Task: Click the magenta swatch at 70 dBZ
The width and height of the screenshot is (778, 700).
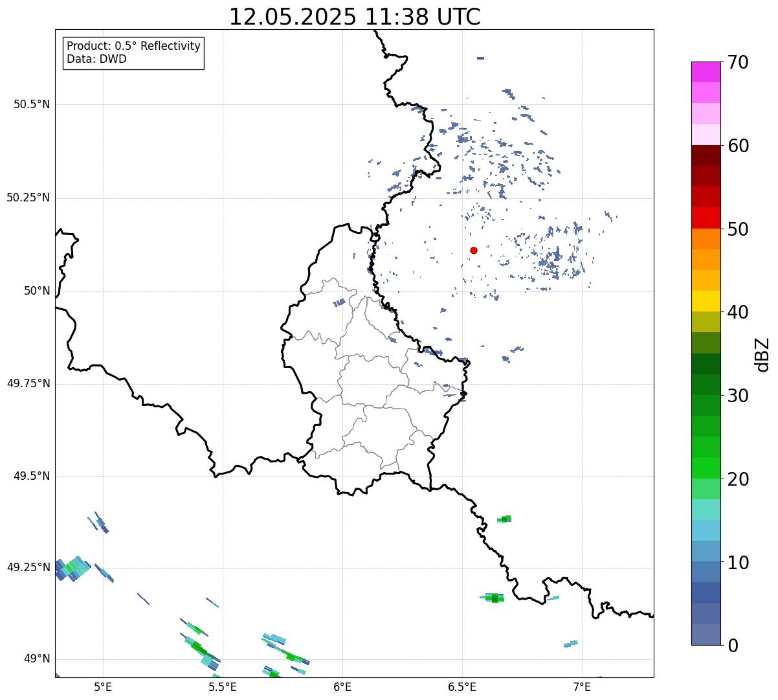Action: (706, 72)
